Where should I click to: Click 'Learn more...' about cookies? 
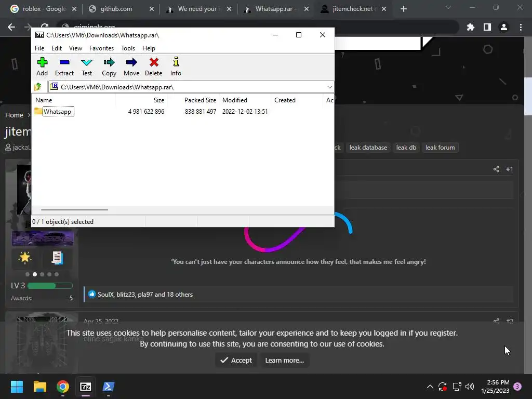[x=285, y=361]
